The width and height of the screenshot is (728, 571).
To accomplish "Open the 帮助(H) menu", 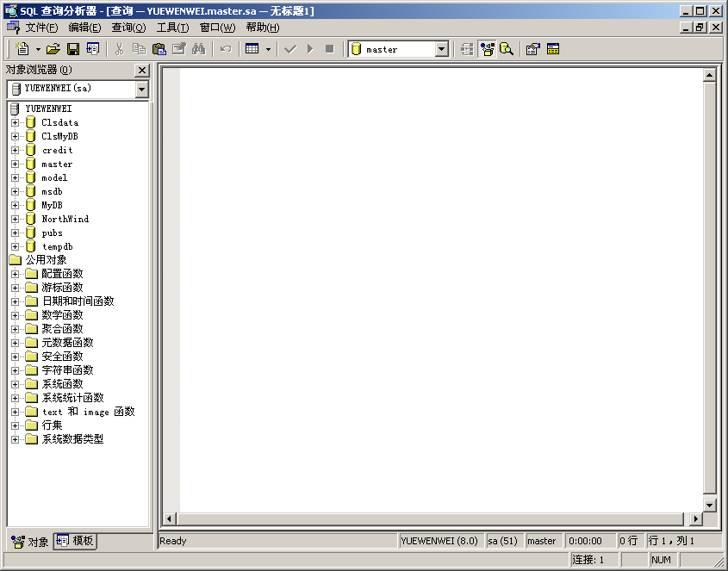I will (x=263, y=28).
